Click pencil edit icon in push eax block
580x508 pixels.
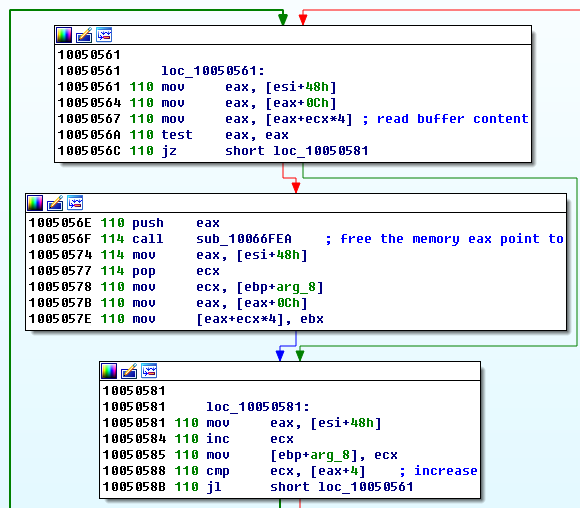click(x=55, y=203)
